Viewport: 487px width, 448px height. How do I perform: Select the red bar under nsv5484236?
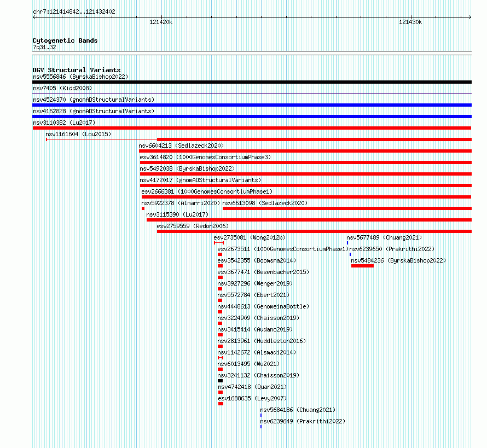pos(362,266)
